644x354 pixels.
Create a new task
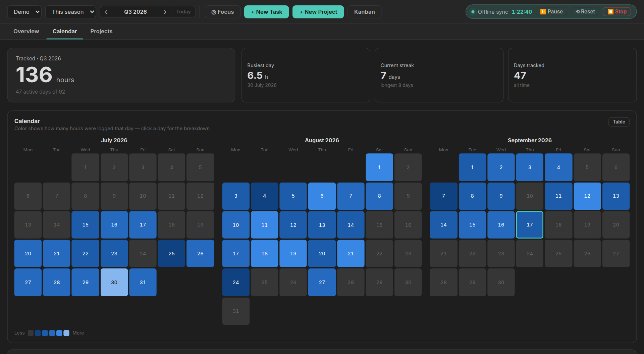[x=266, y=12]
